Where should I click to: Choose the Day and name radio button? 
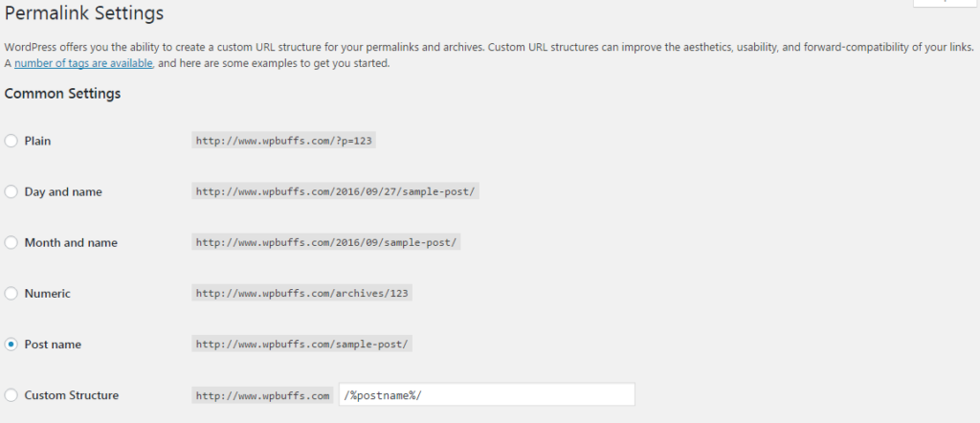pos(11,191)
